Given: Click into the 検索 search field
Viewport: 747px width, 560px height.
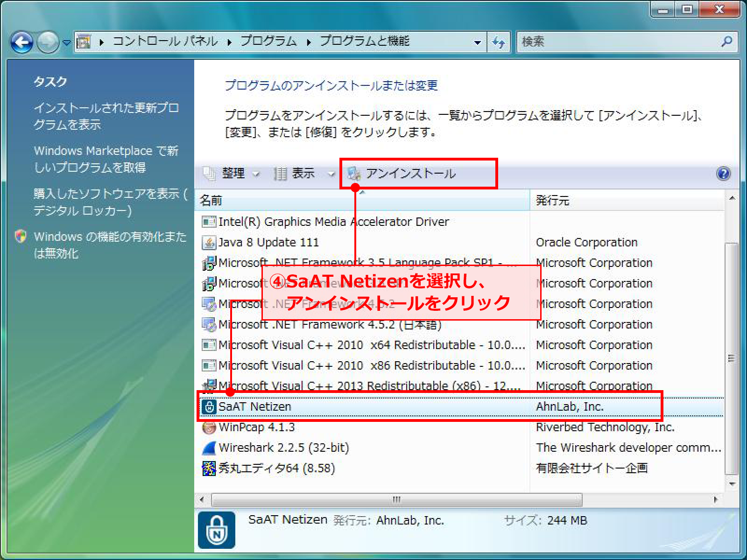Looking at the screenshot, I should pyautogui.click(x=618, y=42).
